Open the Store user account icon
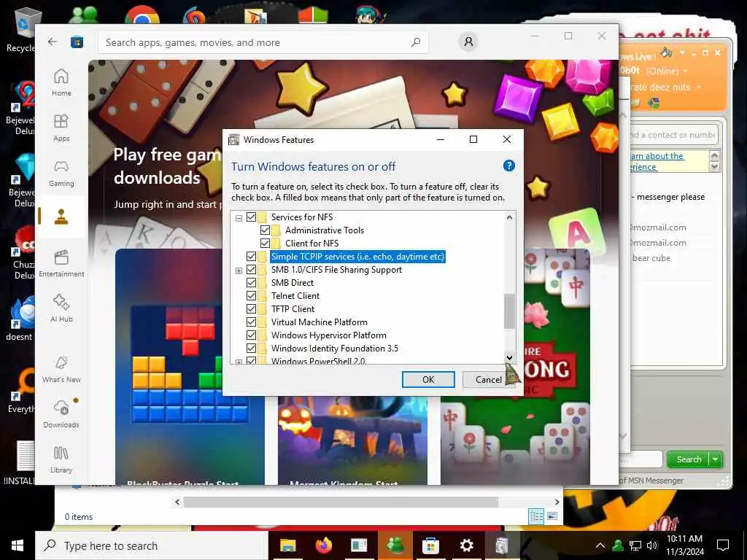The height and width of the screenshot is (560, 747). click(468, 42)
